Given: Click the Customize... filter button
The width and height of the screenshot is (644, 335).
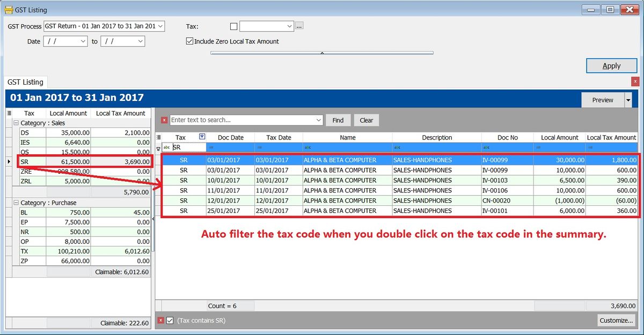Looking at the screenshot, I should [616, 320].
